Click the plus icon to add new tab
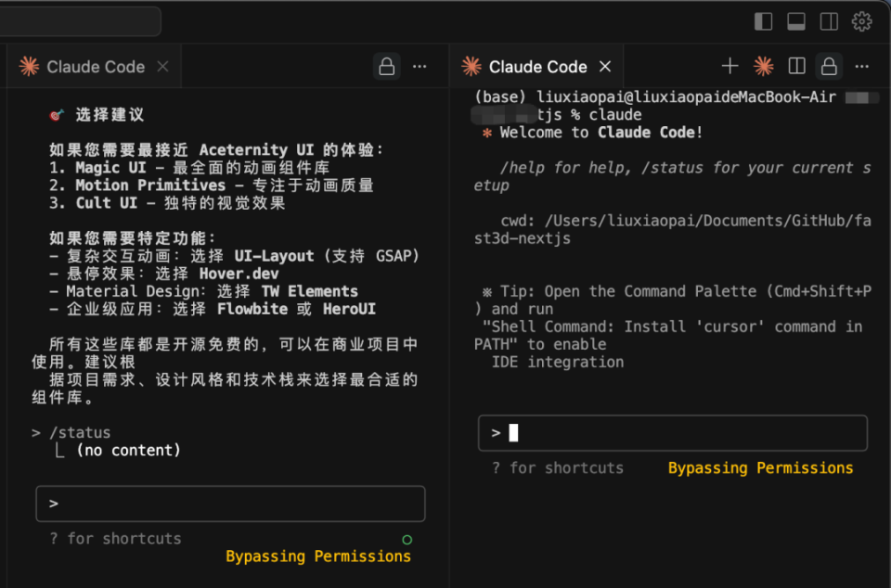The image size is (891, 588). pyautogui.click(x=730, y=67)
